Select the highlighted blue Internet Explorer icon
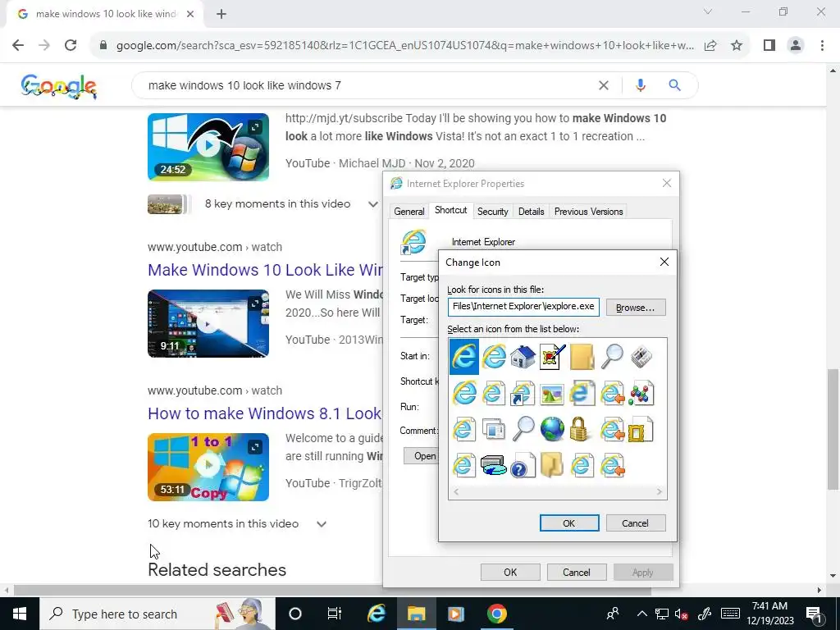This screenshot has height=630, width=840. [x=464, y=356]
